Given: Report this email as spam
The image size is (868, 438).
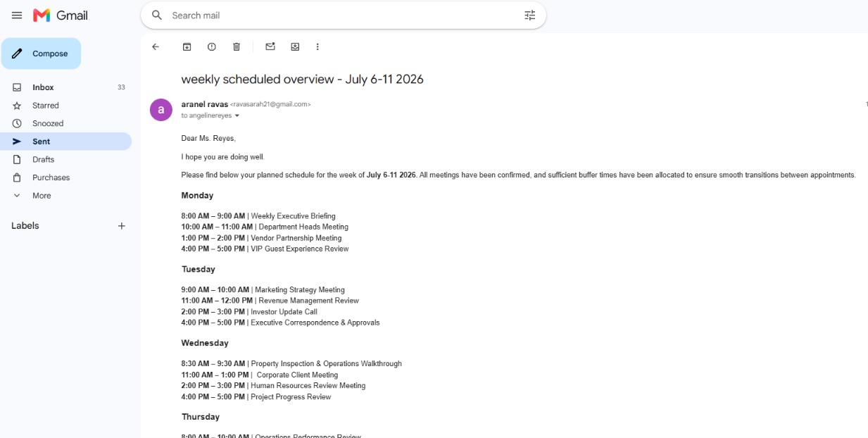Looking at the screenshot, I should tap(212, 46).
